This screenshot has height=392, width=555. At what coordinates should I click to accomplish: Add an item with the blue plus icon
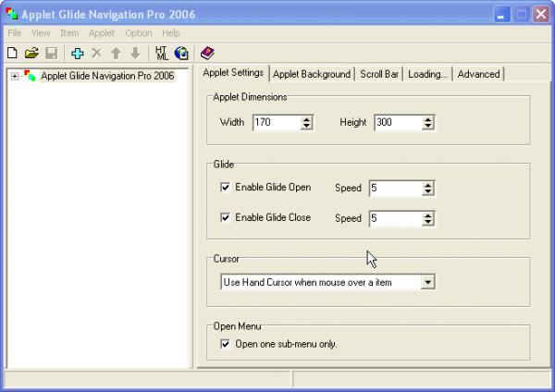tap(77, 54)
